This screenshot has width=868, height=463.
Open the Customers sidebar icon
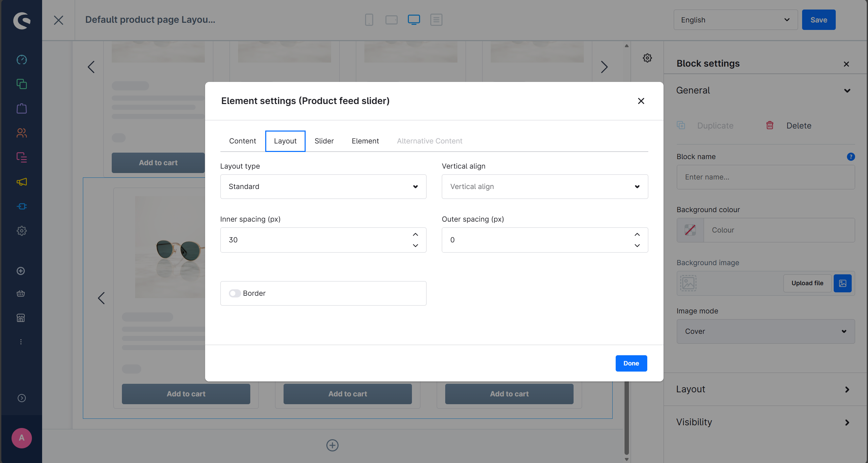(22, 133)
